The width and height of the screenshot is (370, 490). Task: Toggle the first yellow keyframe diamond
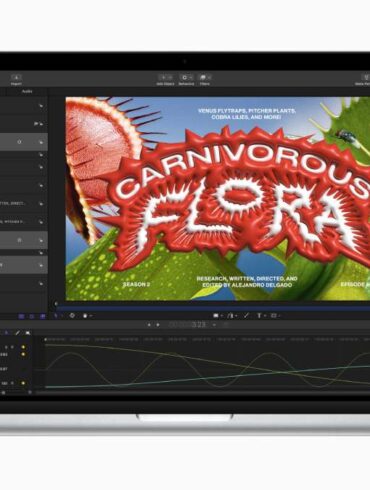pyautogui.click(x=23, y=347)
